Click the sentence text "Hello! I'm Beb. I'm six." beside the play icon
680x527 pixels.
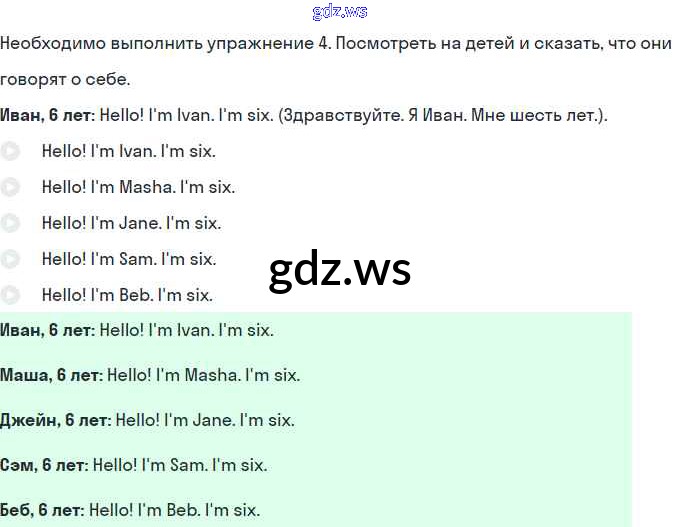tap(127, 295)
